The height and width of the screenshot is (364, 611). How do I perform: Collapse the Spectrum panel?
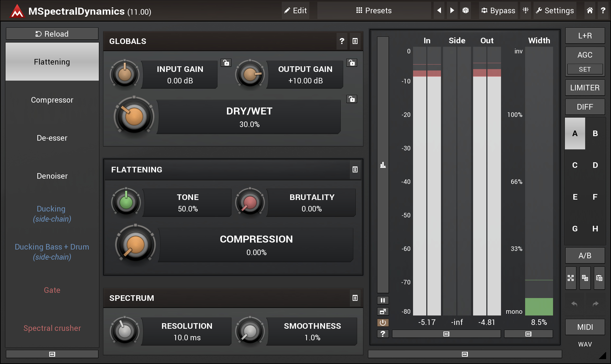coord(355,298)
